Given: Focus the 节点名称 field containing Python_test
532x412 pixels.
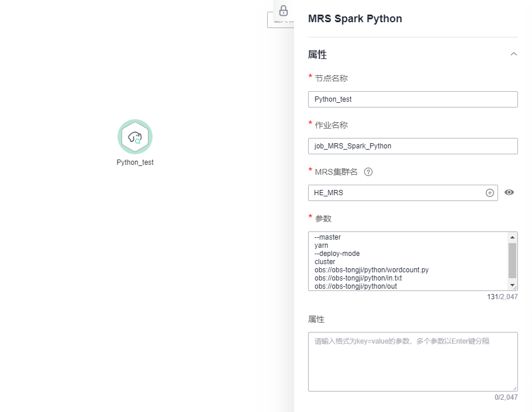Looking at the screenshot, I should coord(413,99).
